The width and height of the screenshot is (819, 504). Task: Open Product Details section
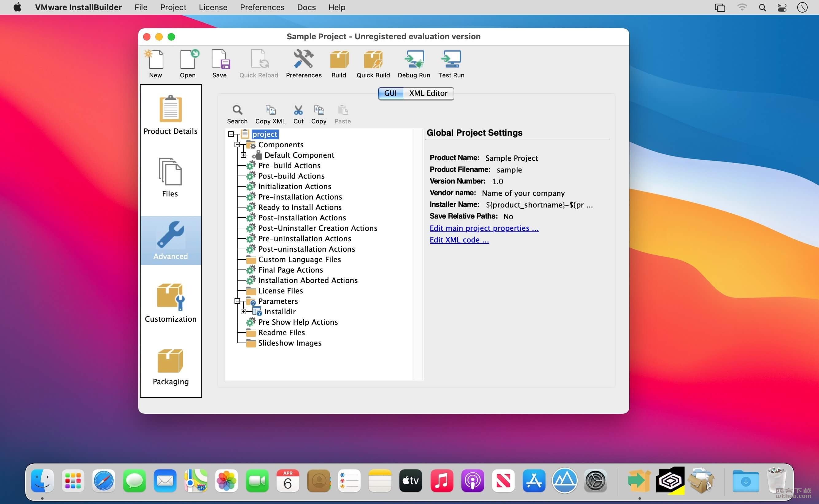coord(171,115)
